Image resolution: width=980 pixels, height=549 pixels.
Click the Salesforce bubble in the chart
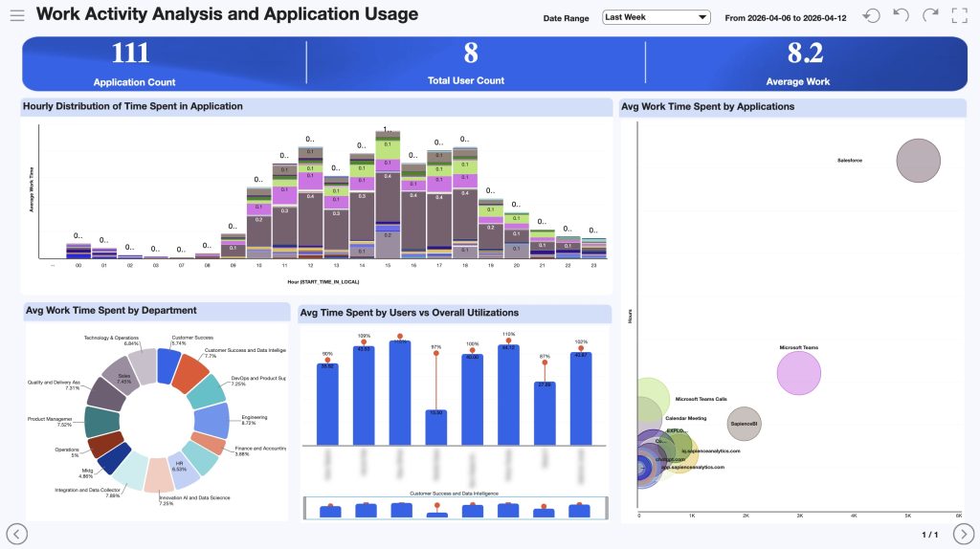(x=918, y=160)
